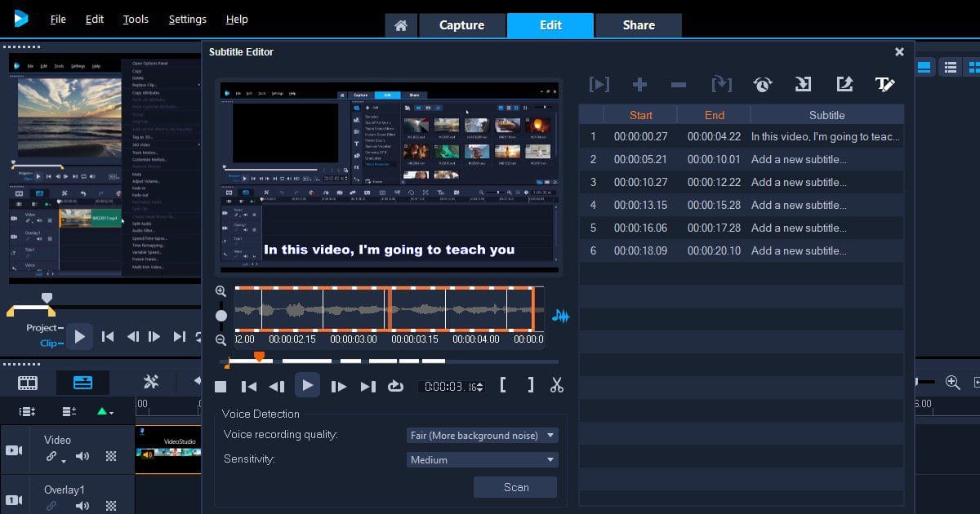Image resolution: width=980 pixels, height=514 pixels.
Task: Click the Mark-in left bracket icon
Action: tap(503, 386)
